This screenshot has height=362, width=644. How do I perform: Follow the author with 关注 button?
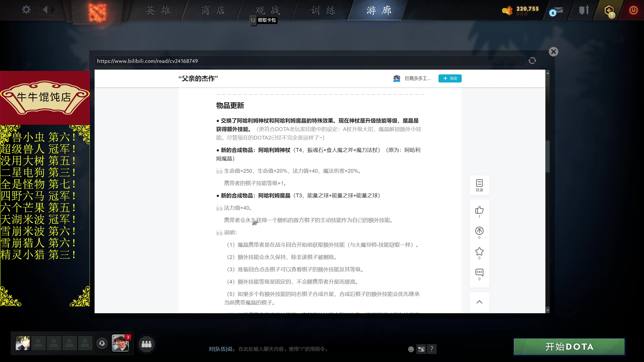450,78
